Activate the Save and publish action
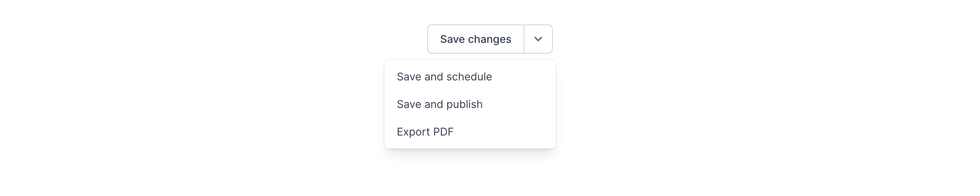Screen dimensions: 980x196 click(439, 104)
